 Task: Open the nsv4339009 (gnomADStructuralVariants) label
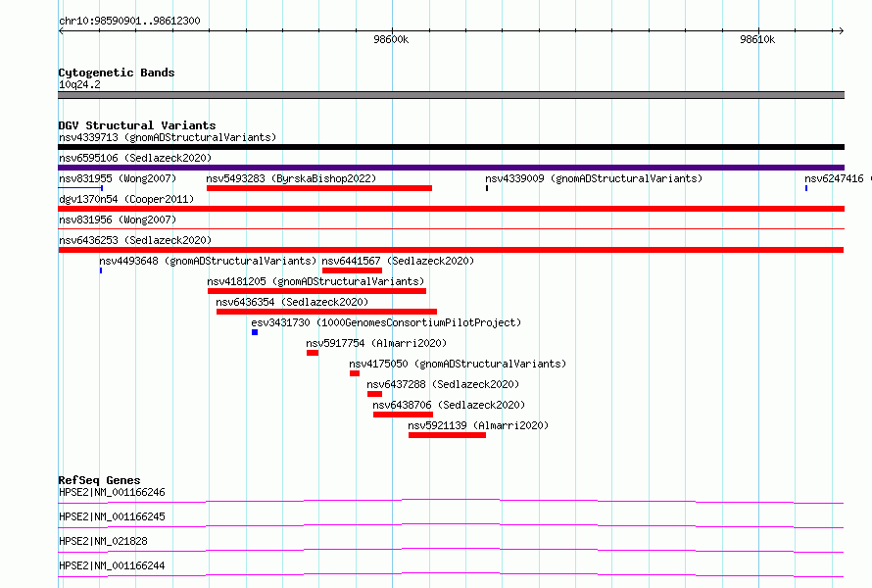[x=594, y=178]
